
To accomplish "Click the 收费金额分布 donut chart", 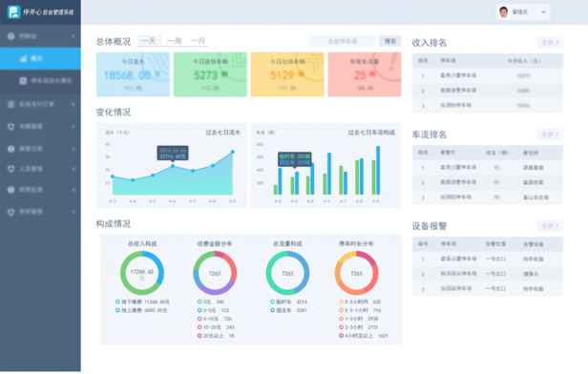I will pyautogui.click(x=215, y=273).
